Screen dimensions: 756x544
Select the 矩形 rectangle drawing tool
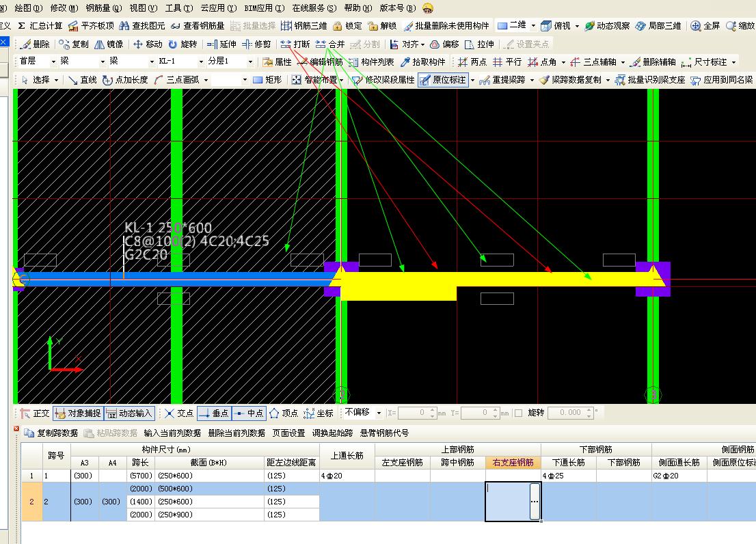tap(267, 80)
